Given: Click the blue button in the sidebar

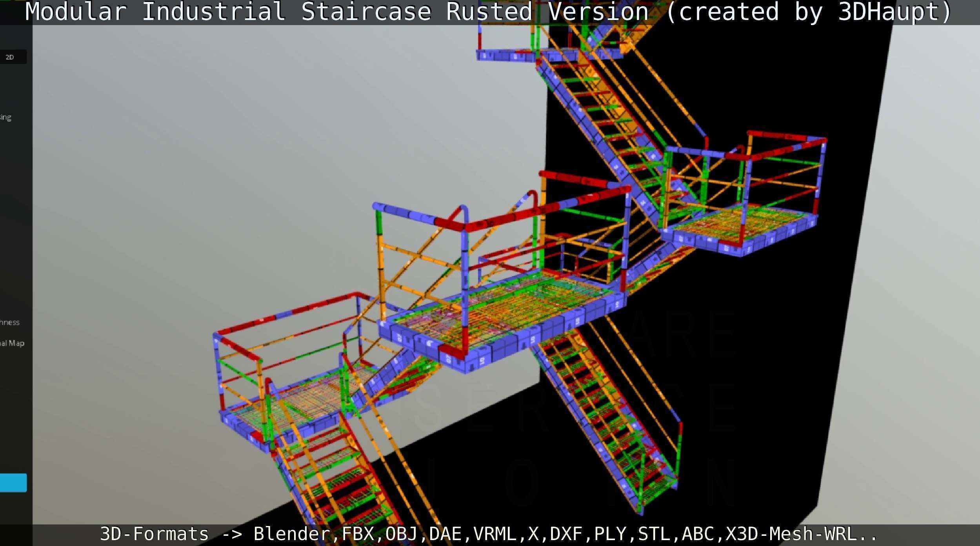Looking at the screenshot, I should coord(13,483).
